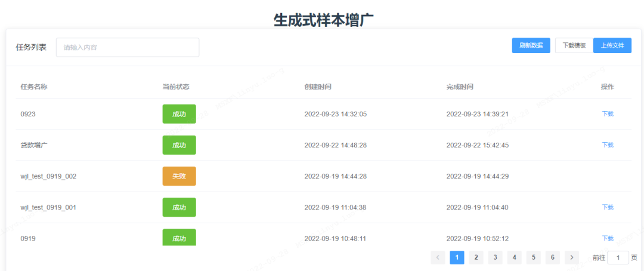Open pagination page 6

tap(552, 257)
